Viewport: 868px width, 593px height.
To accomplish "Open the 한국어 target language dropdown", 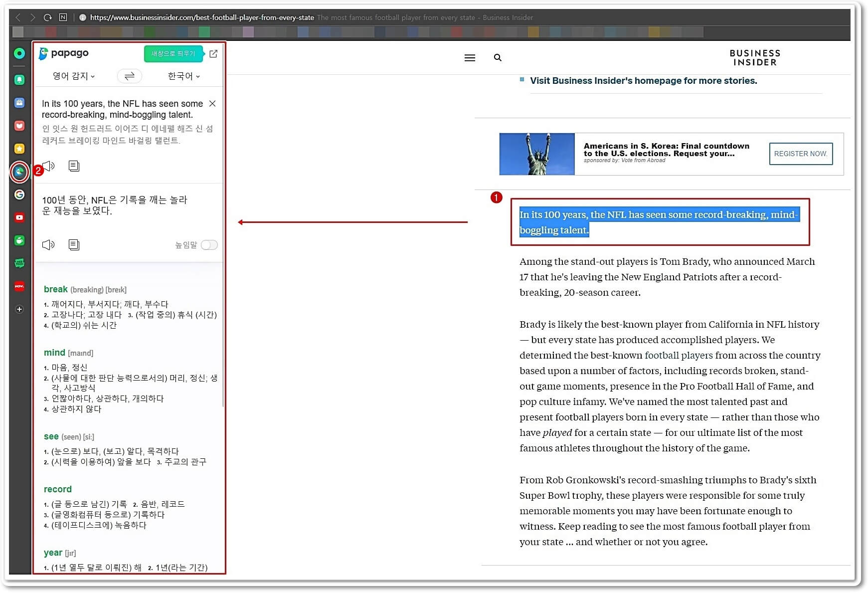I will [184, 76].
